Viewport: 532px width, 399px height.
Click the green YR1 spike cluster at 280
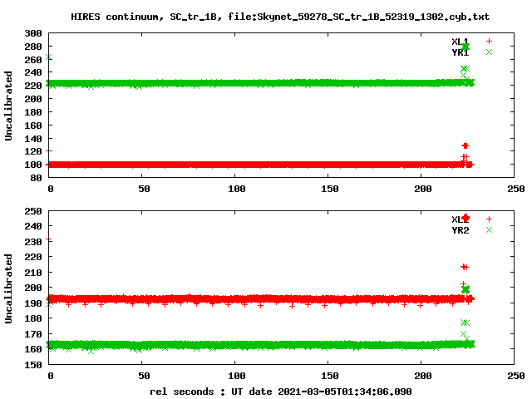point(465,47)
